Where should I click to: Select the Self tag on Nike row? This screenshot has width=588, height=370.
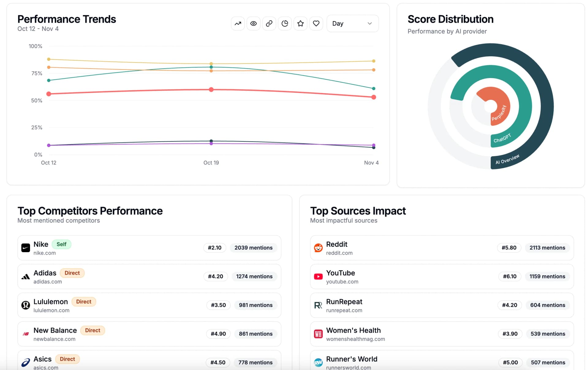[62, 244]
